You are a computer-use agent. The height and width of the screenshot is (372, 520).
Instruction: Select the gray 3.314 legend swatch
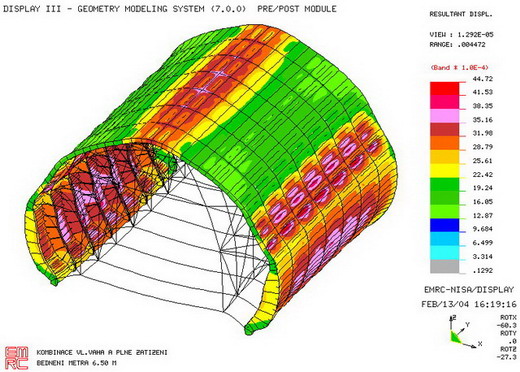(444, 266)
